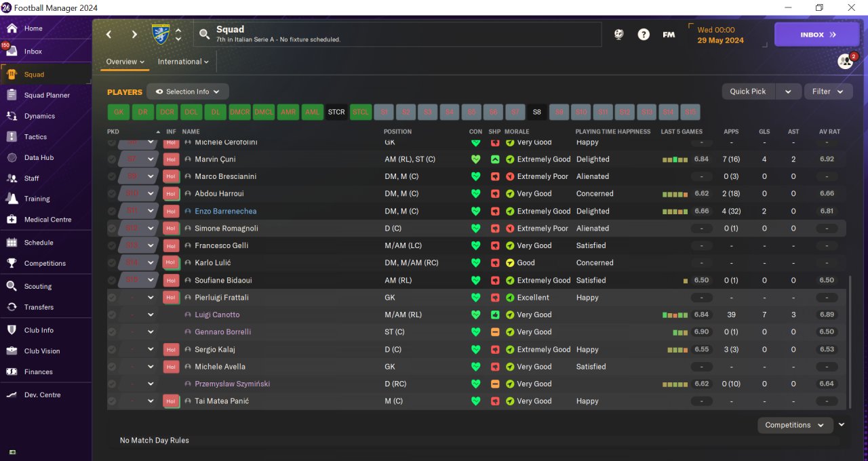Navigate forward with right arrow
Screen dimensions: 868x461
(134, 35)
